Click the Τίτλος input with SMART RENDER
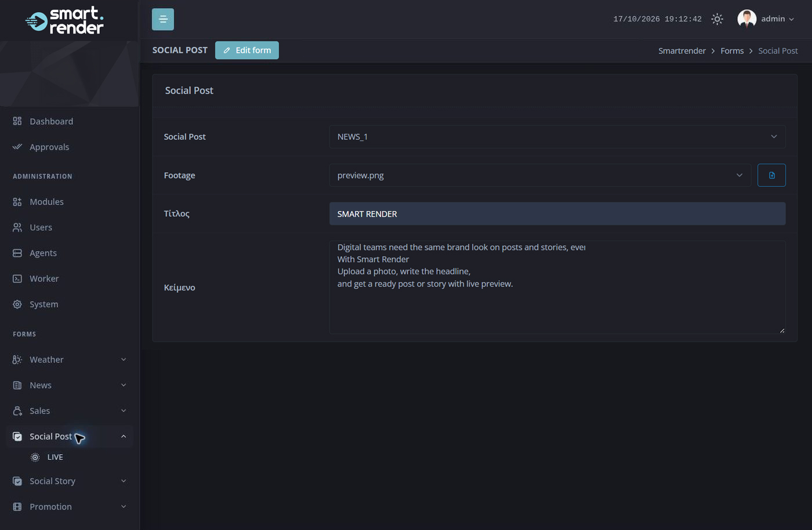 (x=557, y=214)
